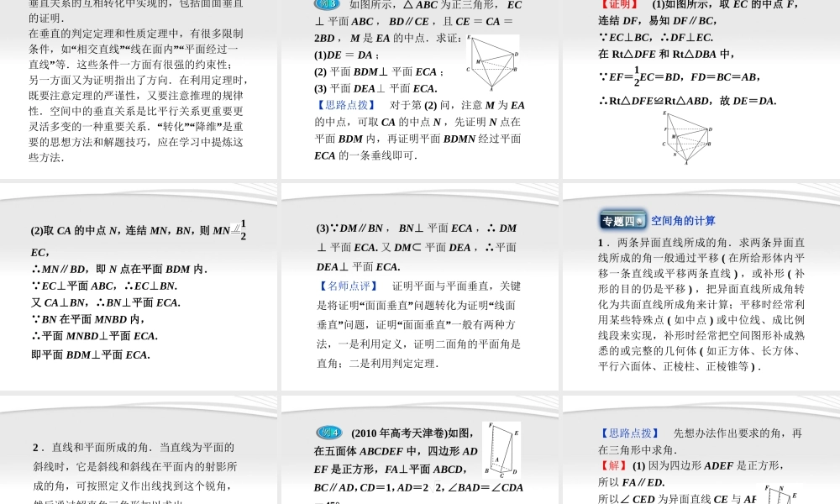Click the heading 空间角的计算
Screen dimensions: 840x504
683,221
